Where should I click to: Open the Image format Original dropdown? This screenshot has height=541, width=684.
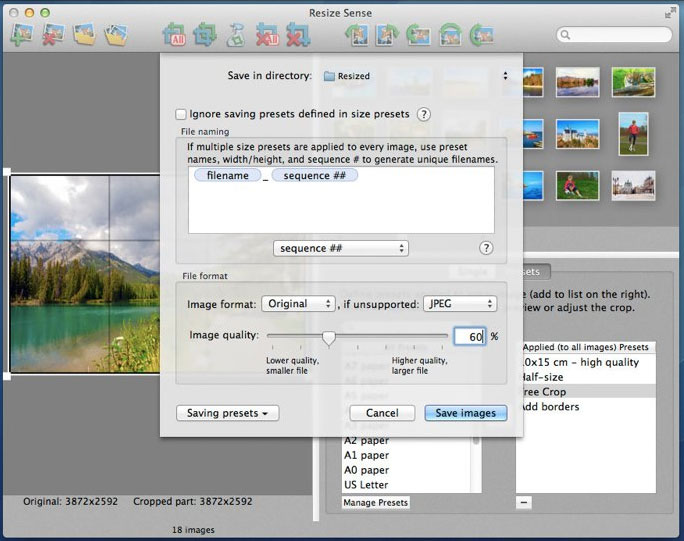[x=298, y=304]
